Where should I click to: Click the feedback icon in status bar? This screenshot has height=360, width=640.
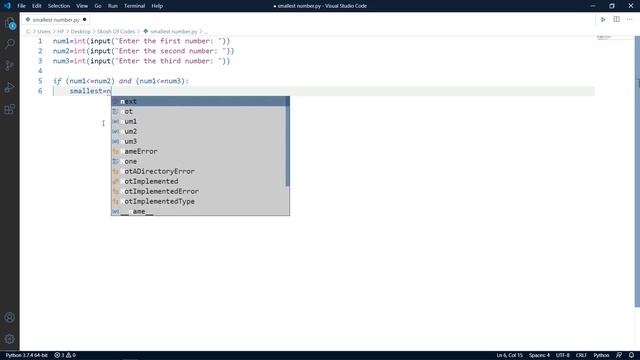(619, 355)
